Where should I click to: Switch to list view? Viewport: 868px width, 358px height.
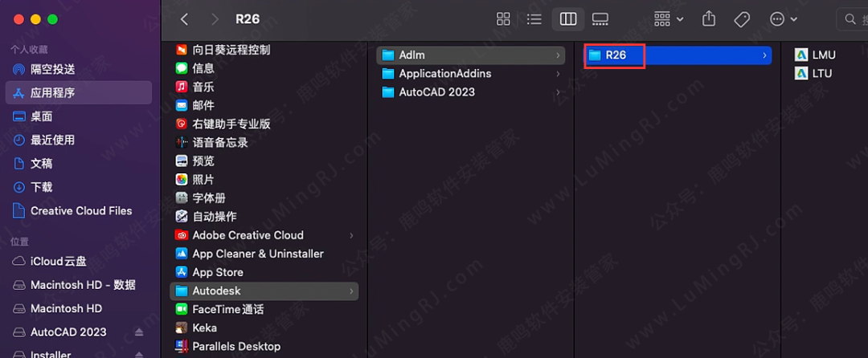(x=534, y=18)
